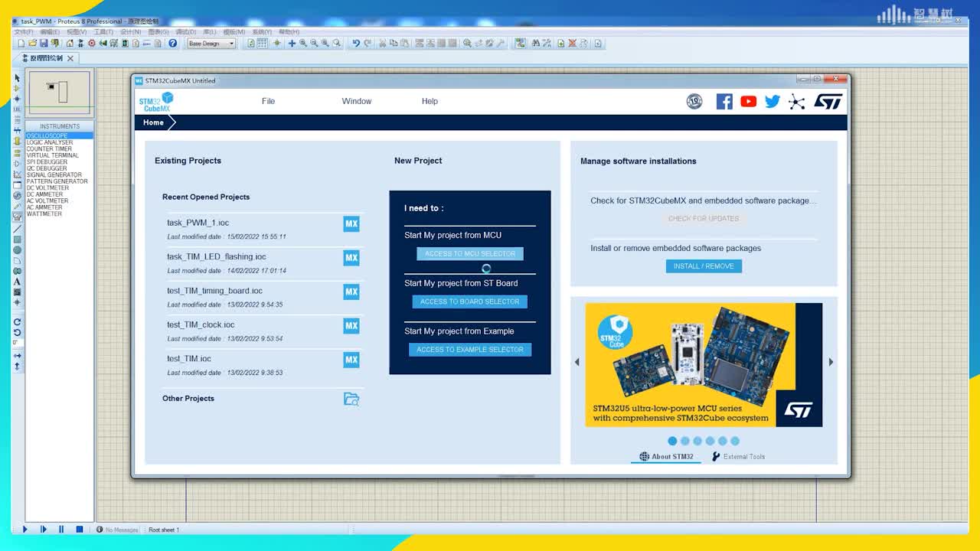This screenshot has width=980, height=551.
Task: Open project folder icon in Proteus toolbar
Action: pyautogui.click(x=31, y=44)
